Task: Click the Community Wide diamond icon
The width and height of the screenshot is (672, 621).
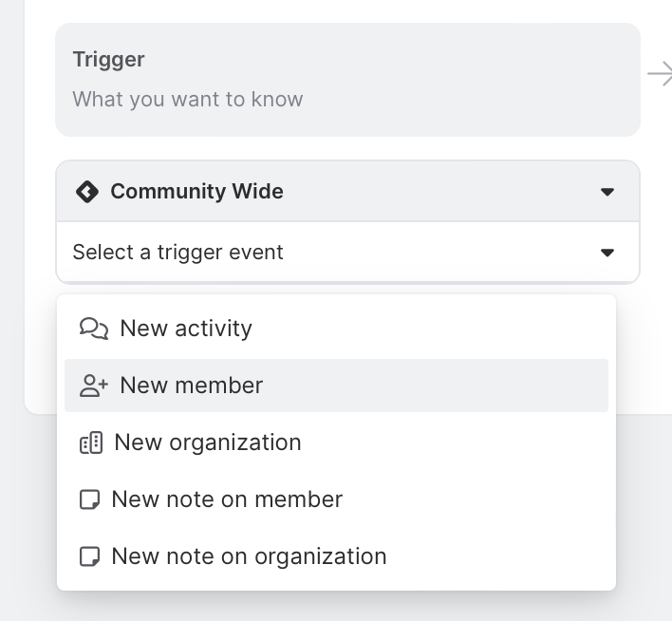Action: [86, 192]
